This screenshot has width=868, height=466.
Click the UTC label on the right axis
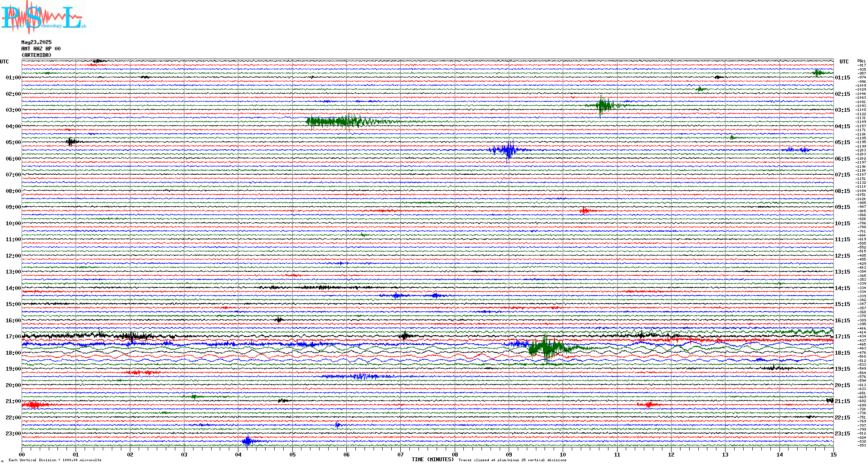click(x=844, y=62)
